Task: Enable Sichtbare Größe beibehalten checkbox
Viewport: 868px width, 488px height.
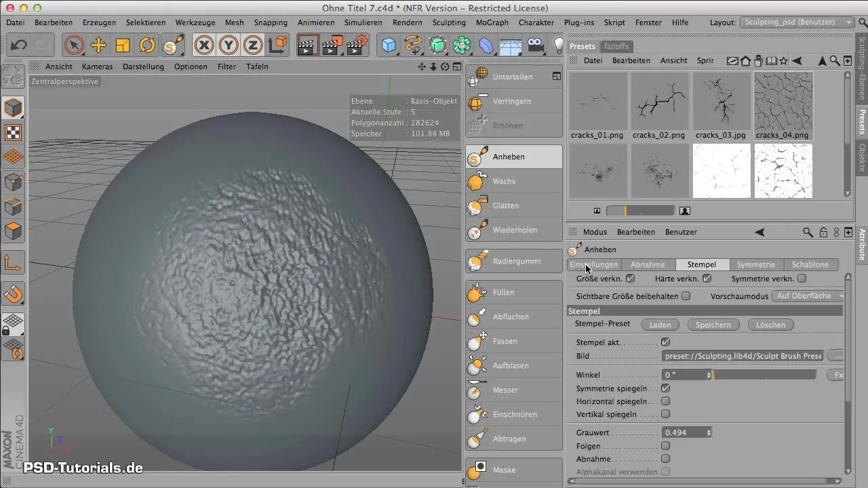Action: (686, 296)
